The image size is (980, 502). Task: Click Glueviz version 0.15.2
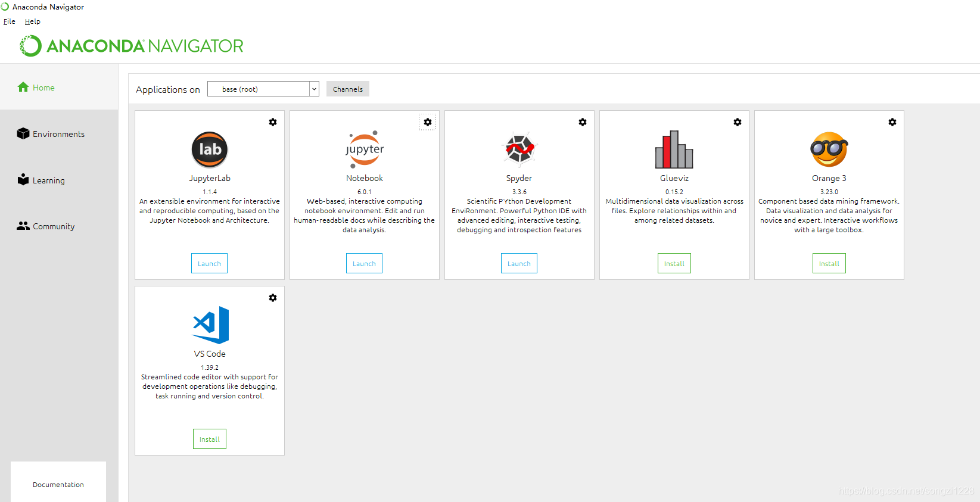click(x=674, y=192)
